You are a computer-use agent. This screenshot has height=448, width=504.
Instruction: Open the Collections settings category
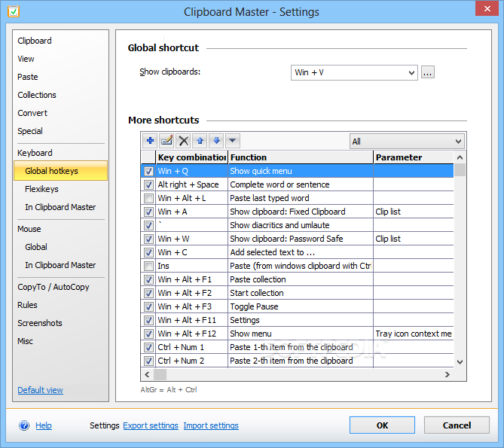[37, 95]
